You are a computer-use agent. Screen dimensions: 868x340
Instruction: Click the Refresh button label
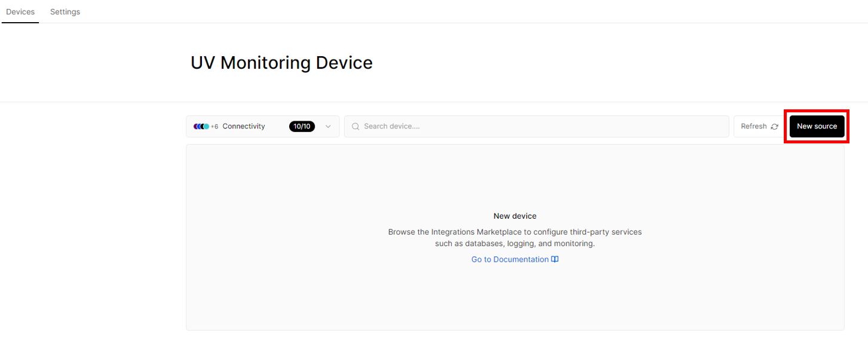754,127
